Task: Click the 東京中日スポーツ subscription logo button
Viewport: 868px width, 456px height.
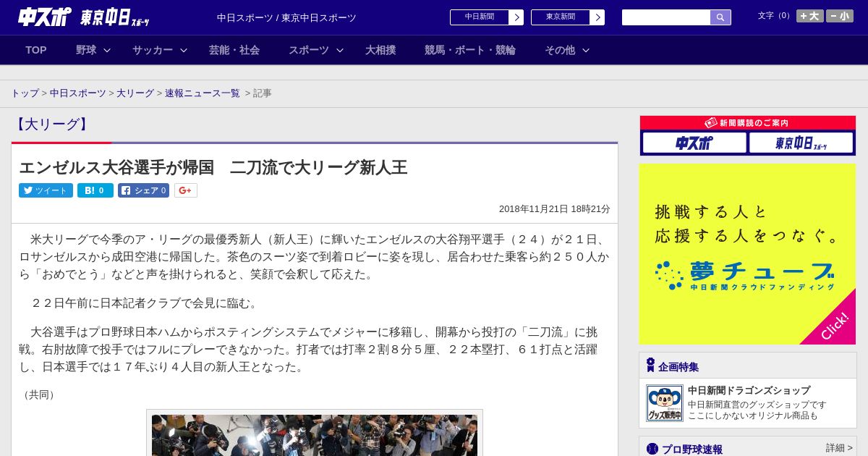Action: click(801, 143)
